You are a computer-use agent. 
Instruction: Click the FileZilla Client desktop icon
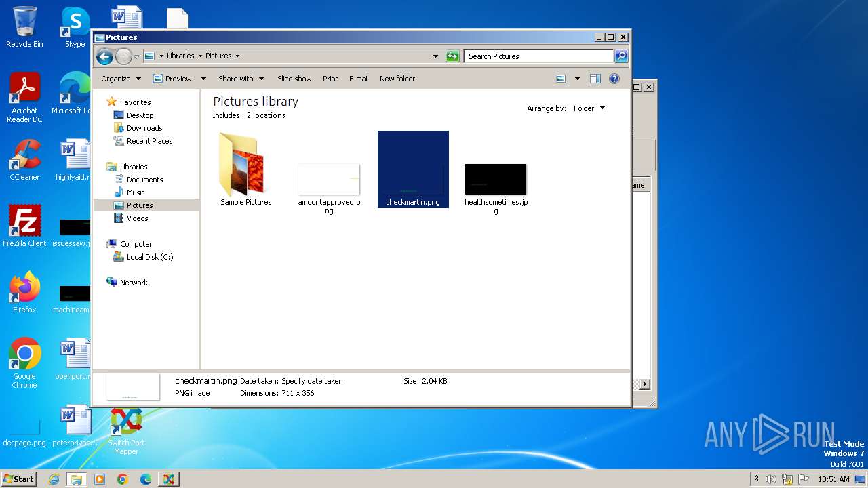click(24, 226)
